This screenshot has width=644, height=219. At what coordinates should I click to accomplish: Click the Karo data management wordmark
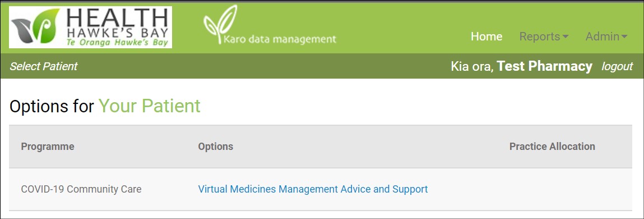(x=280, y=39)
